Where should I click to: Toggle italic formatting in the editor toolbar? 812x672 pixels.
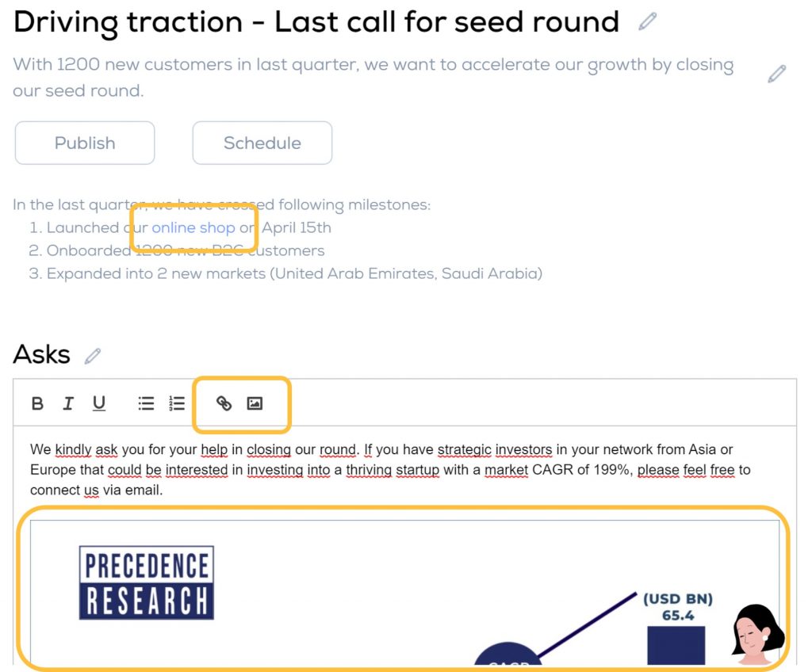(68, 403)
